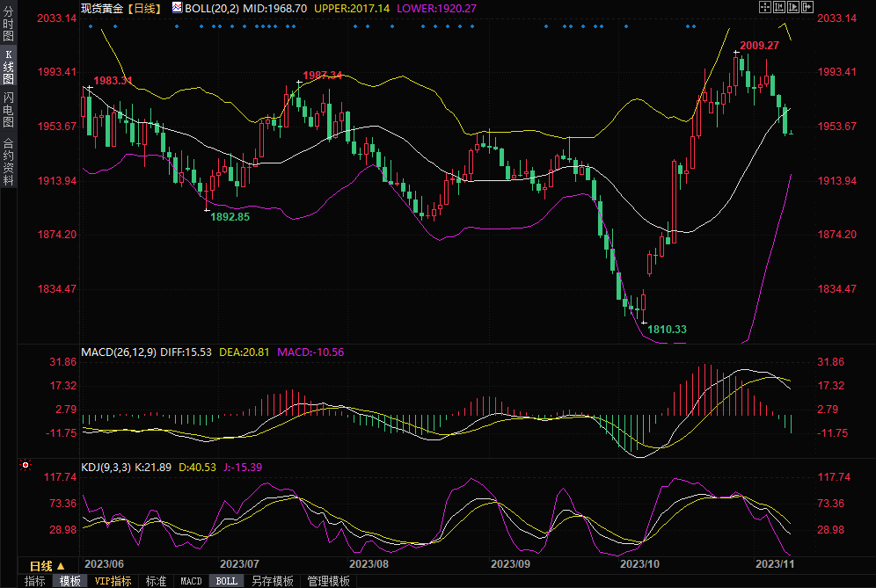The width and height of the screenshot is (876, 588).
Task: Click the BOLL indicator chart icon
Action: tap(177, 7)
